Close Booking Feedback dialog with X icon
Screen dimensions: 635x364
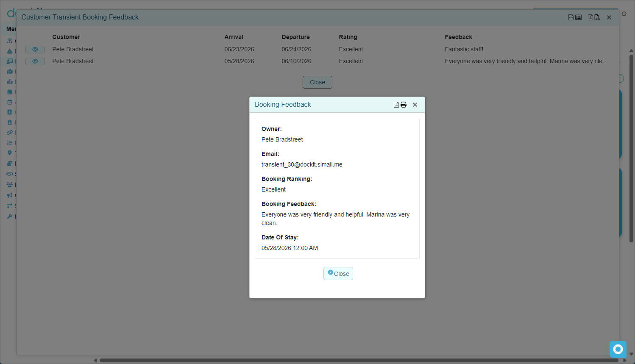point(415,105)
